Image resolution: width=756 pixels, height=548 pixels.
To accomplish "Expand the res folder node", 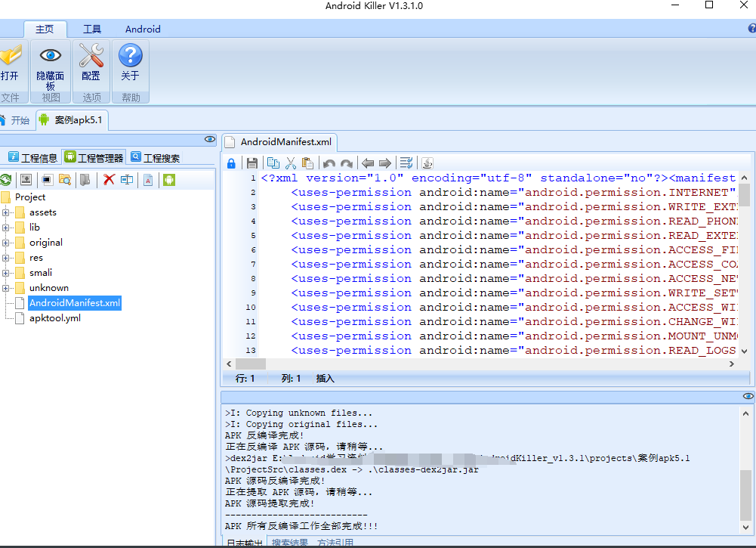I will 5,258.
